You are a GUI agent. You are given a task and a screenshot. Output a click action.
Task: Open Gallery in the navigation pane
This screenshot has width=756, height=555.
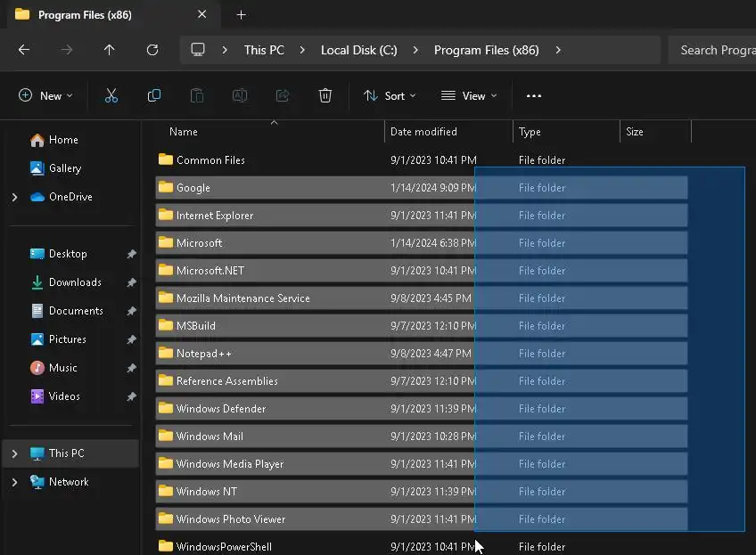[64, 168]
